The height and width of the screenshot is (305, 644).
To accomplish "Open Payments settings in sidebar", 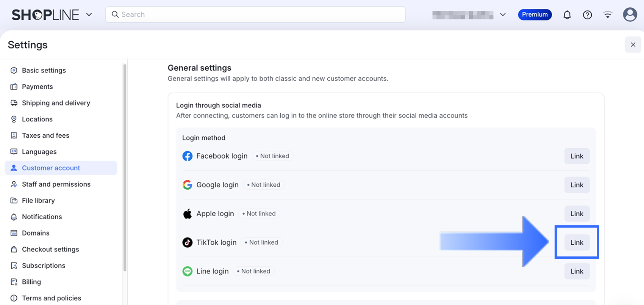I will pyautogui.click(x=37, y=86).
